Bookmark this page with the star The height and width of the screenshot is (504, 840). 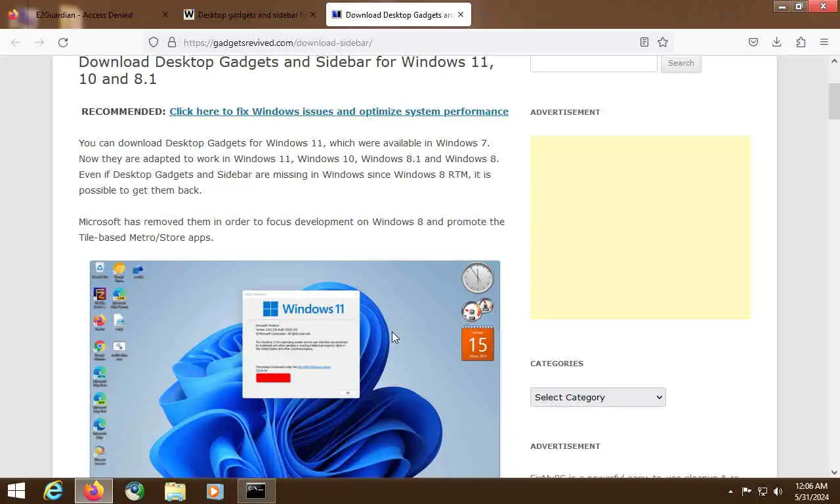pyautogui.click(x=663, y=43)
